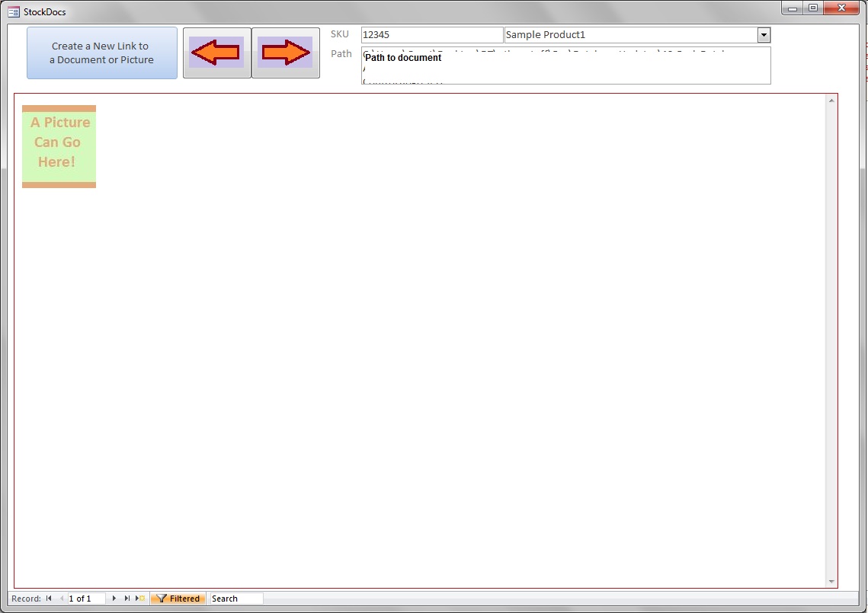The height and width of the screenshot is (613, 868).
Task: Click Create a New Link to Document button
Action: [102, 53]
